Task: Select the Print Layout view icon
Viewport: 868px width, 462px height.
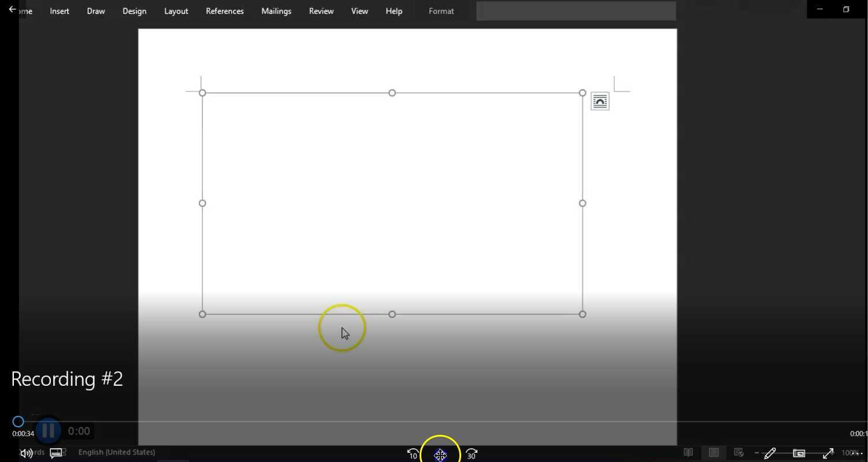Action: click(714, 452)
